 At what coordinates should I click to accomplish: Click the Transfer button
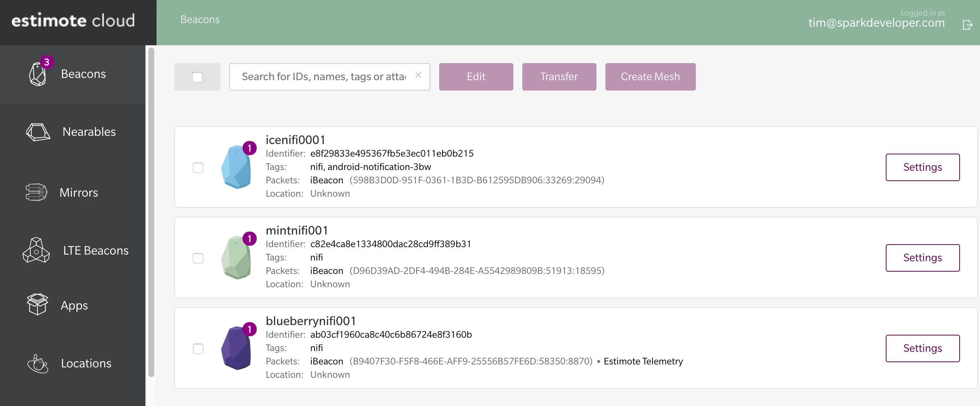coord(559,77)
